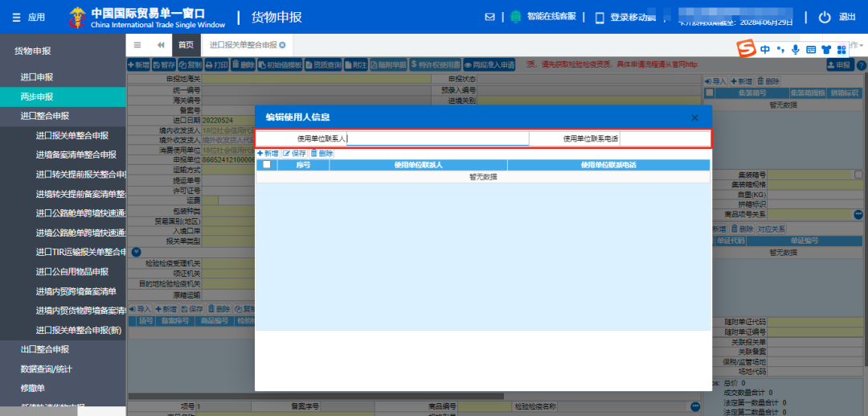Focus the 使用单位联系电话 input field
Screen dimensions: 868x416
click(x=664, y=138)
